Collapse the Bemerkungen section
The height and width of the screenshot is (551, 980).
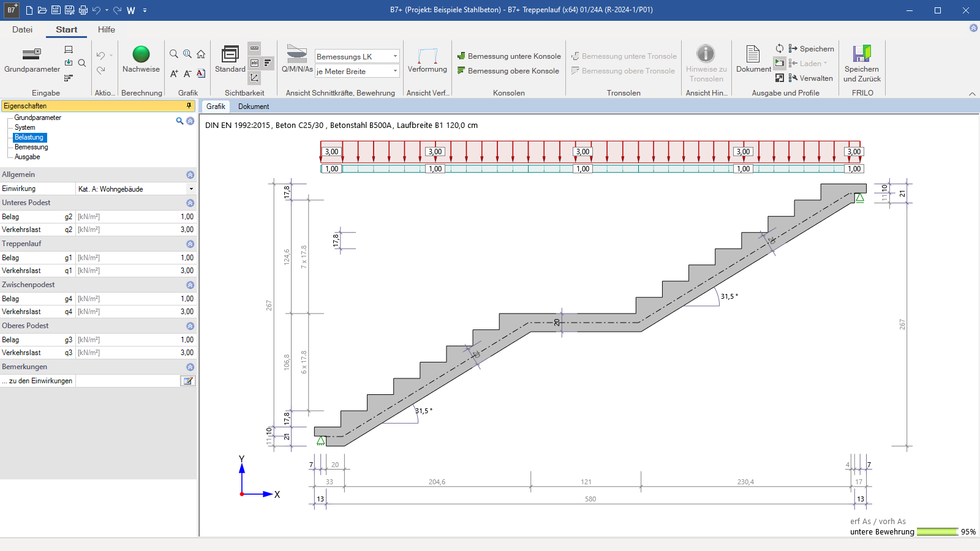(x=190, y=367)
